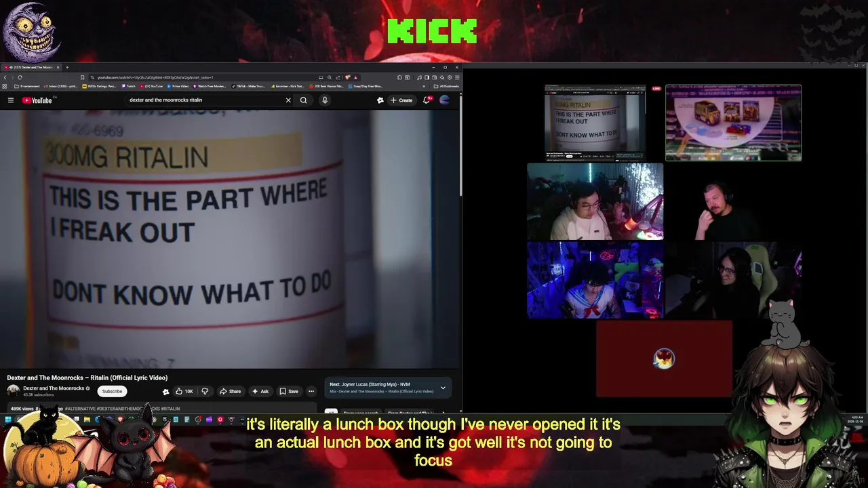Select the webcam tile of person with pink microphone
This screenshot has height=488, width=868.
tap(595, 201)
